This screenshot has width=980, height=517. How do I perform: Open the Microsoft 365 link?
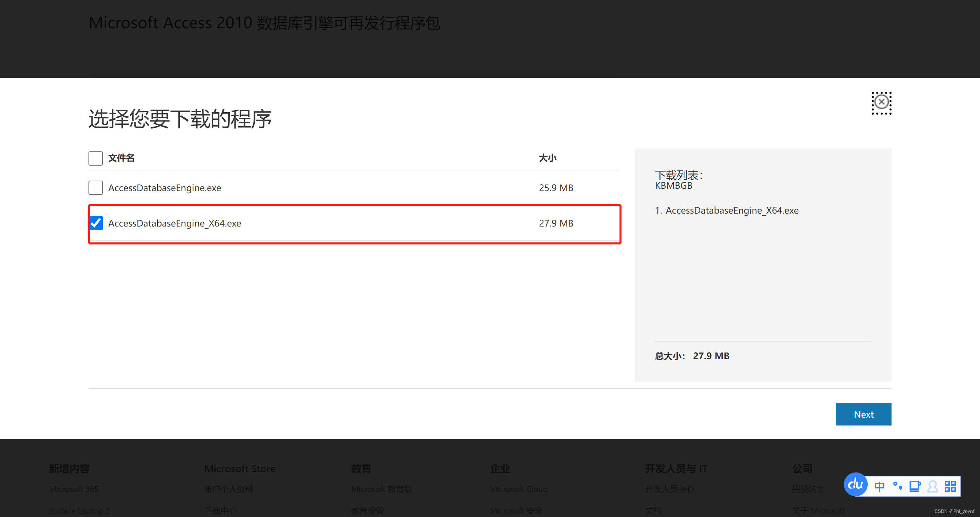coord(73,489)
